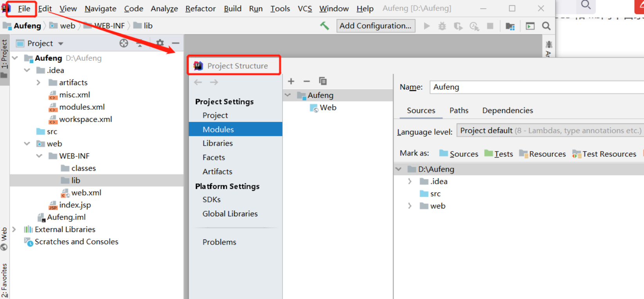Click the run anything toolbar icon

point(530,26)
